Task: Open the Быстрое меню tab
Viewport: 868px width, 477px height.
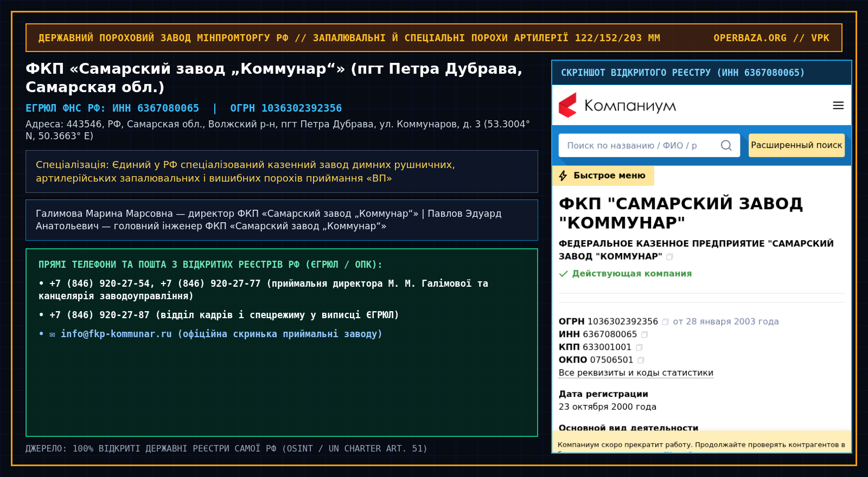Action: point(603,176)
